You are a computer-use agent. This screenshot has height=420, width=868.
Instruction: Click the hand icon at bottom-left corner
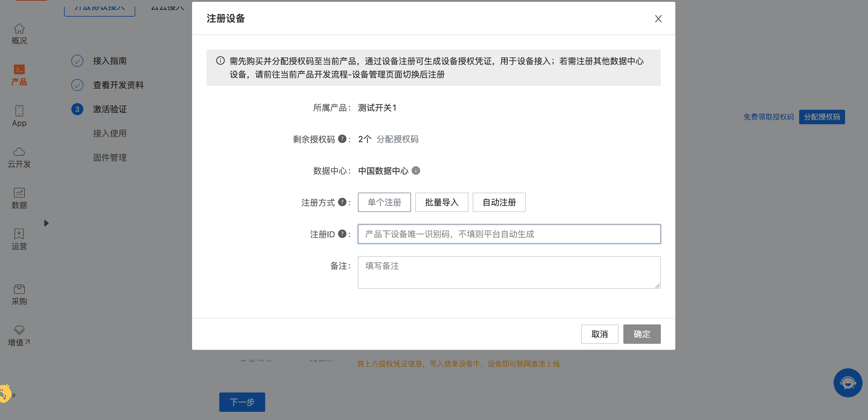pyautogui.click(x=6, y=393)
